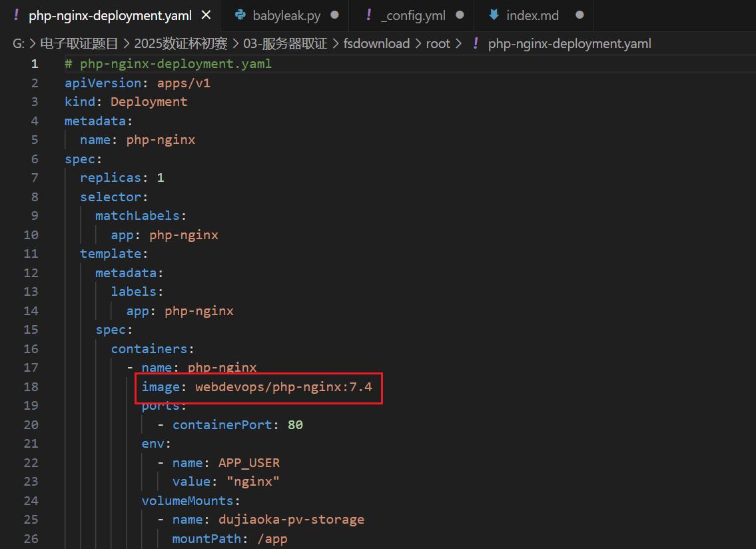
Task: Click the unsaved dot on babyleak.py tab
Action: click(334, 15)
